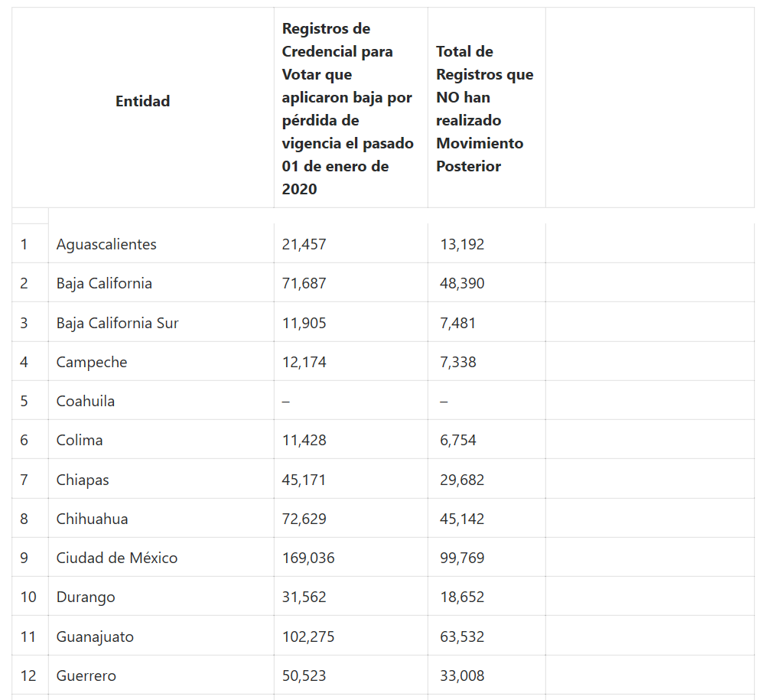Click the 71,687 value cell
The width and height of the screenshot is (768, 700).
304,283
